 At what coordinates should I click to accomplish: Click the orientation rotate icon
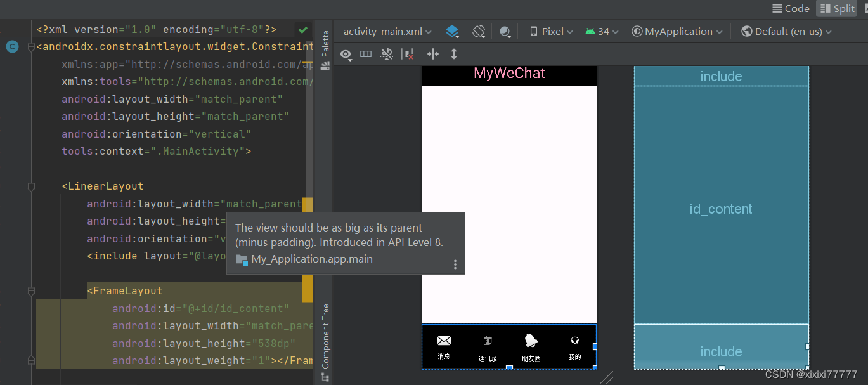[479, 31]
